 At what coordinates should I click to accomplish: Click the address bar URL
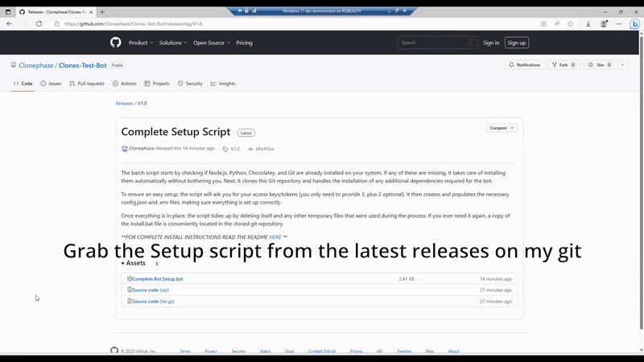click(134, 24)
